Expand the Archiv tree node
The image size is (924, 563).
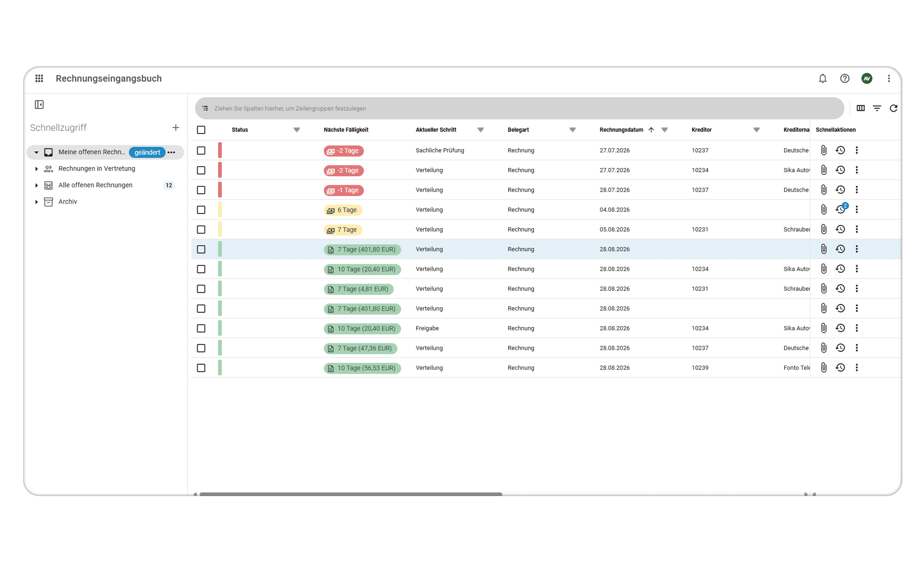point(36,202)
